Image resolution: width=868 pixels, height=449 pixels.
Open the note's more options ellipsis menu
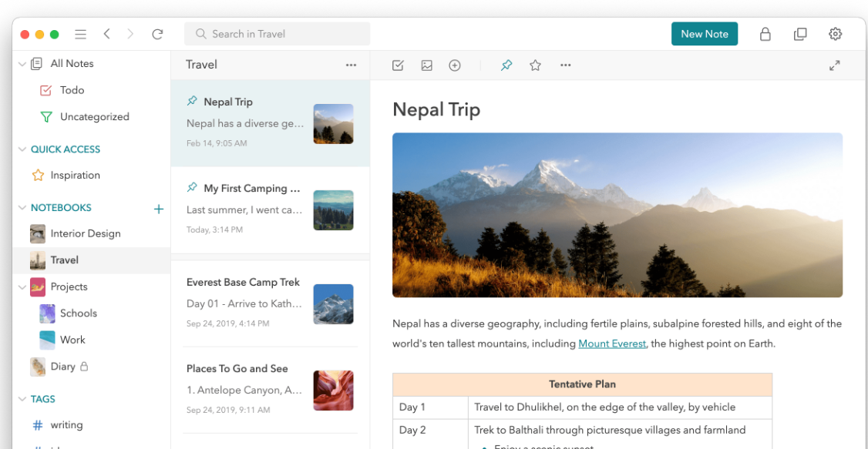point(566,65)
